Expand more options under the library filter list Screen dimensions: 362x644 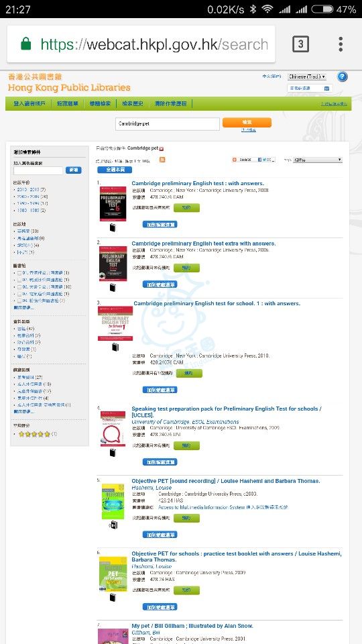24,307
